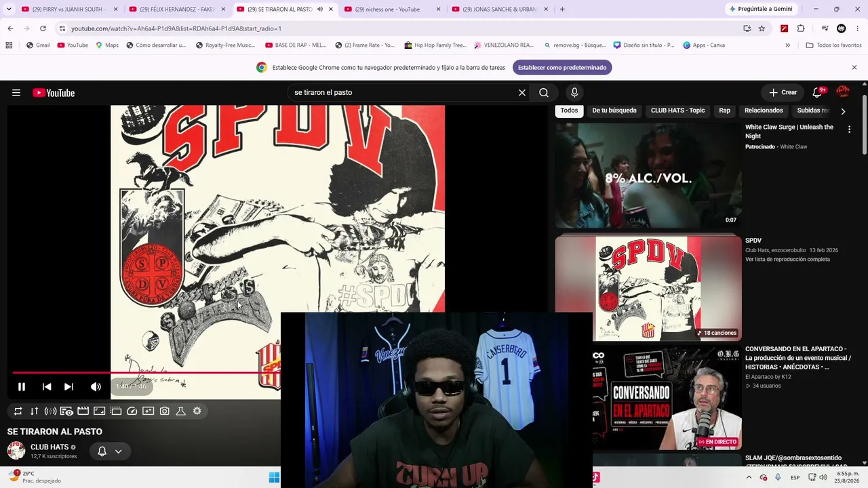Select the CLUB HATS - Topic chip
Image resolution: width=868 pixels, height=488 pixels.
tap(677, 110)
